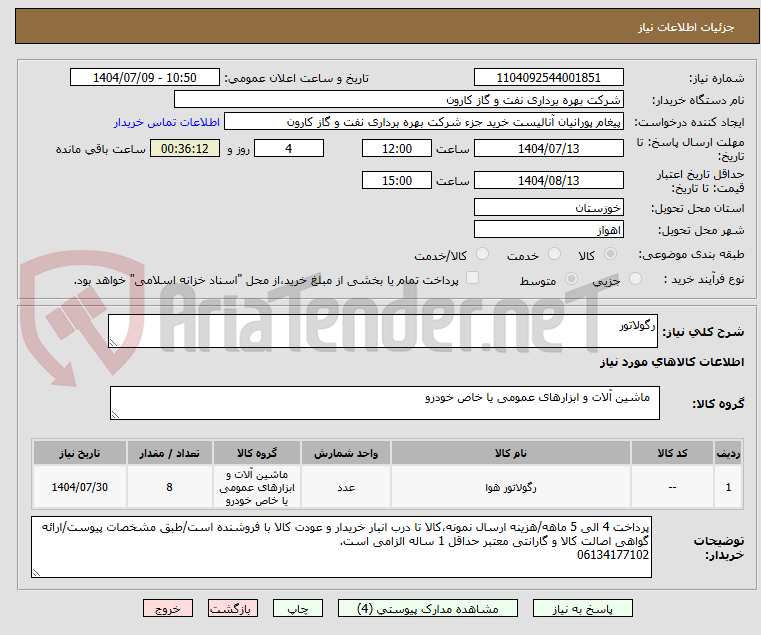Toggle the 'اسناد خزانه اسلامی' payment checkbox
This screenshot has height=635, width=761.
472,278
